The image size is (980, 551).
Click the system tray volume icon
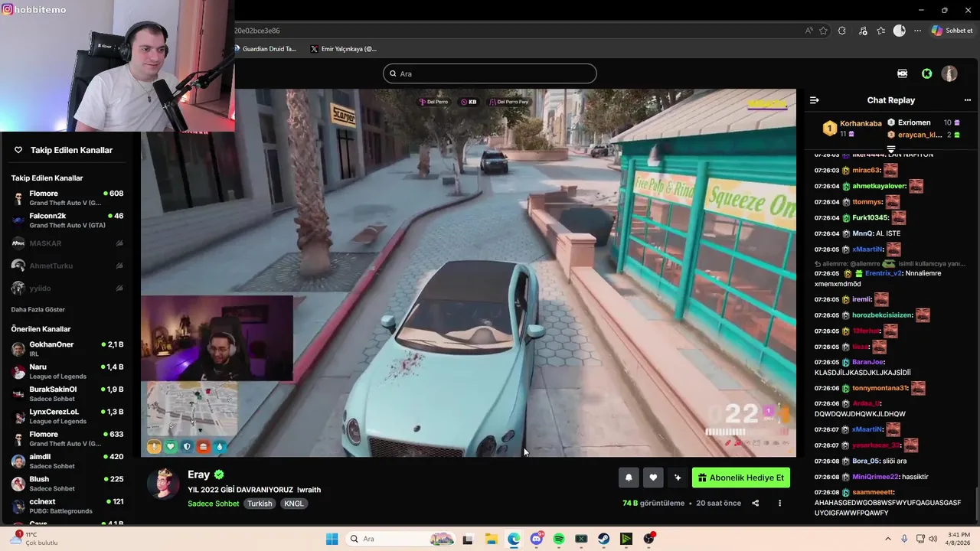(933, 539)
